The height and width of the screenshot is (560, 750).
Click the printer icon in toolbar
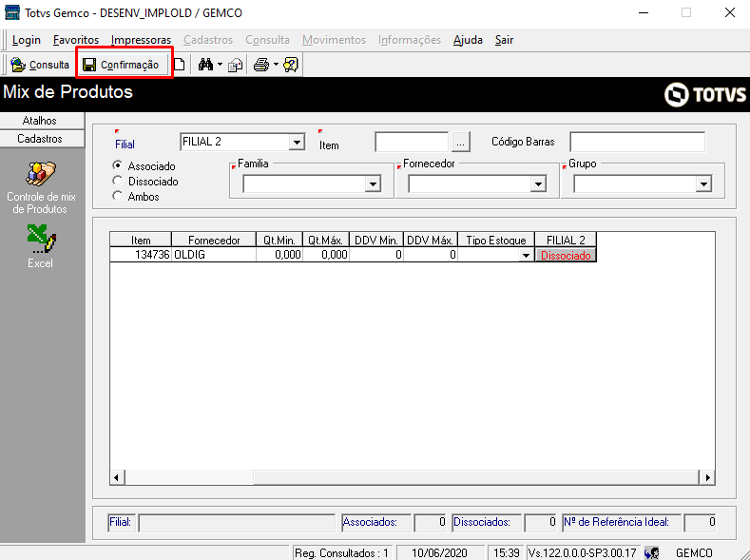261,65
